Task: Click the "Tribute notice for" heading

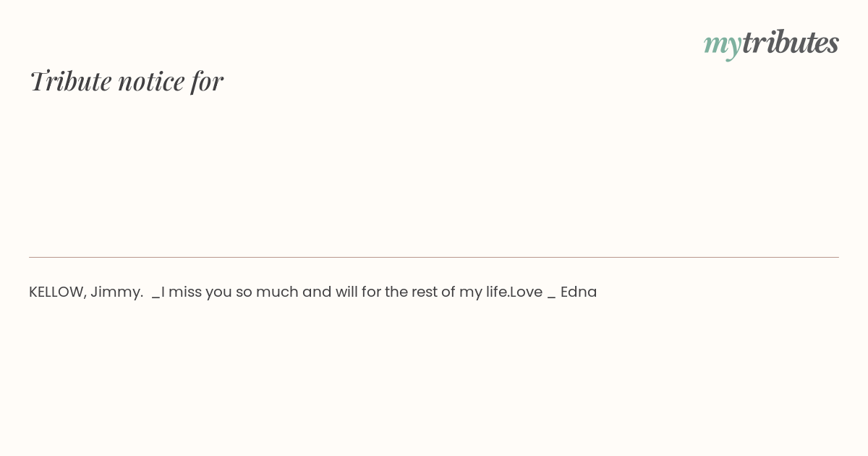Action: [x=126, y=81]
